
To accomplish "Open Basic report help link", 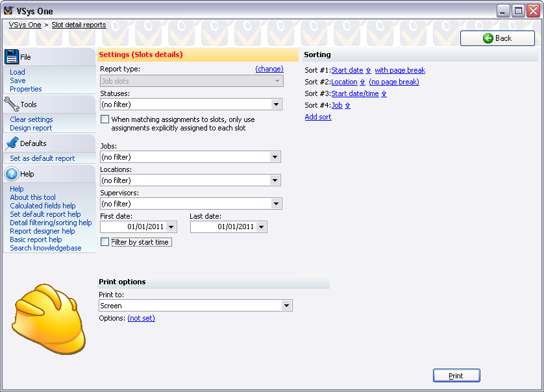I will coord(36,239).
